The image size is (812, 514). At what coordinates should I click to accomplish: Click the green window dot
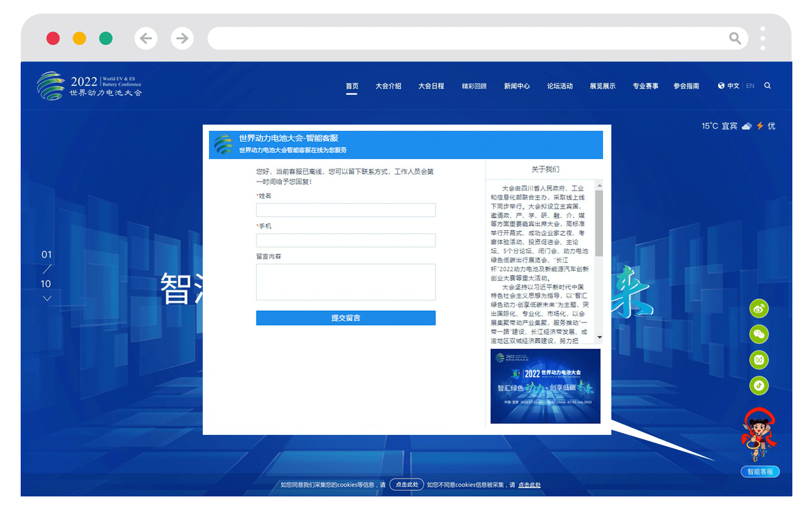tap(106, 38)
